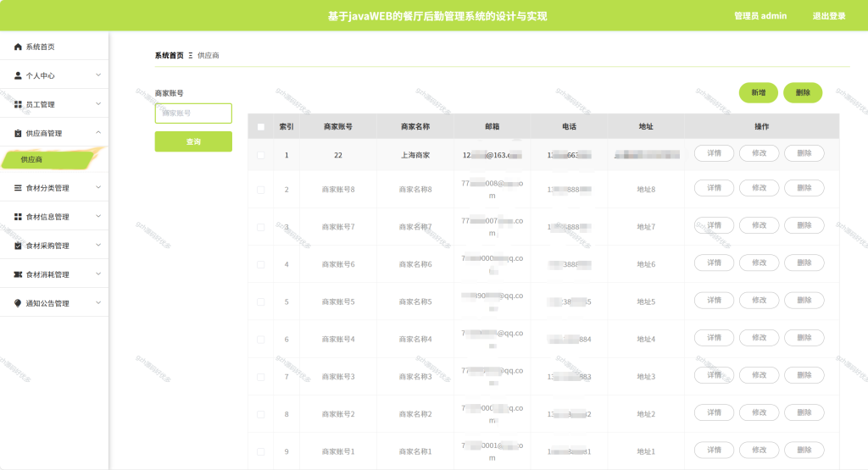Open the 食材采购管理 sidebar menu

54,246
